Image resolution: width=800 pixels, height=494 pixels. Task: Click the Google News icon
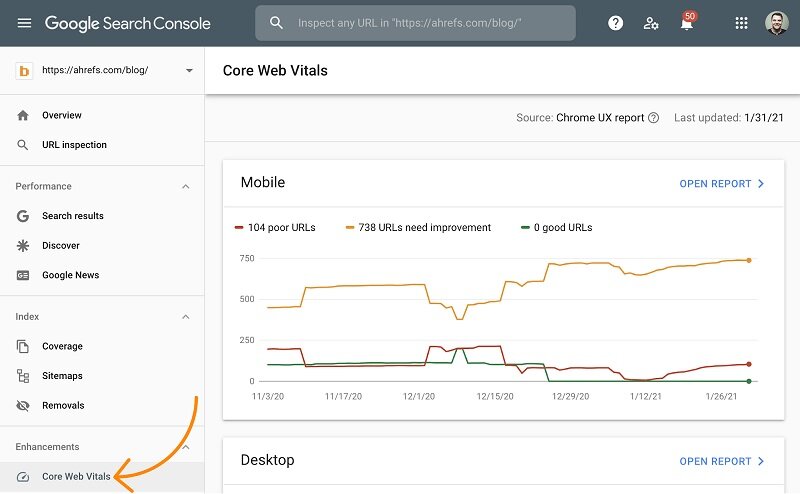(x=23, y=275)
